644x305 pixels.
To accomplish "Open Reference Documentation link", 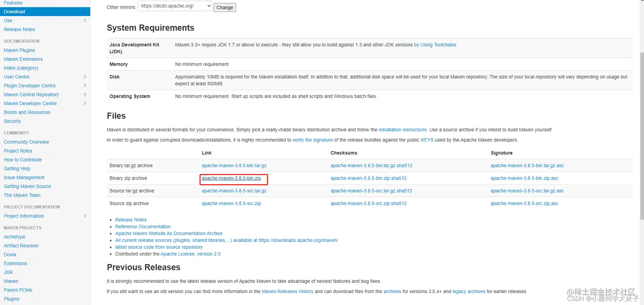I will pos(143,227).
